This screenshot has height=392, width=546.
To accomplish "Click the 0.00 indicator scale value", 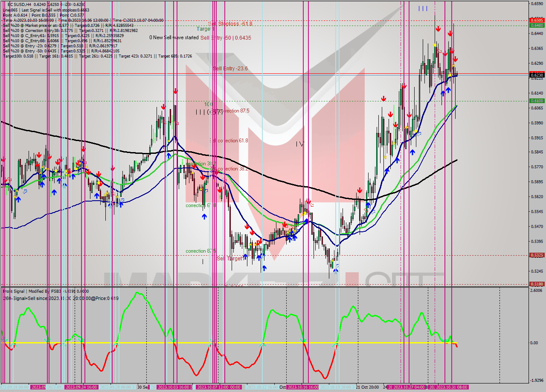I will 535,343.
